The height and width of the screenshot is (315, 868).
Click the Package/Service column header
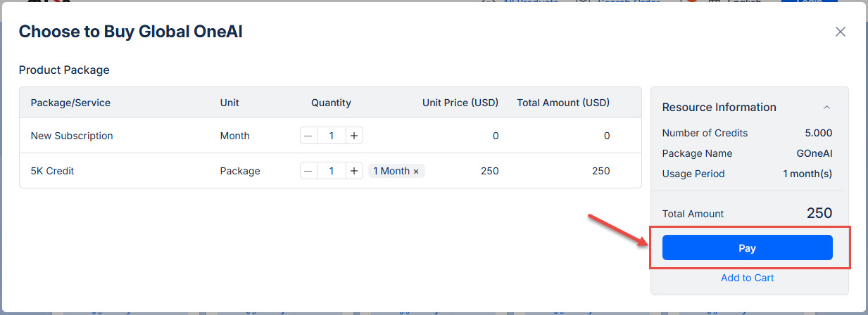70,103
